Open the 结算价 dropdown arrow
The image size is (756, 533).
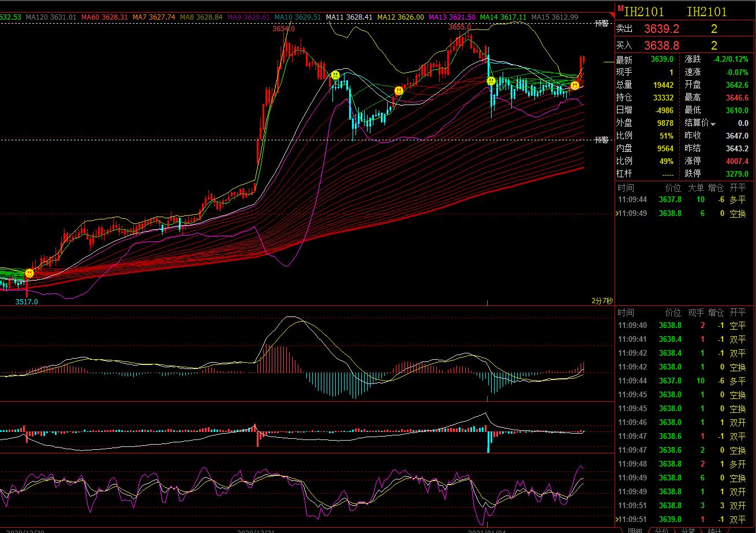coord(713,124)
